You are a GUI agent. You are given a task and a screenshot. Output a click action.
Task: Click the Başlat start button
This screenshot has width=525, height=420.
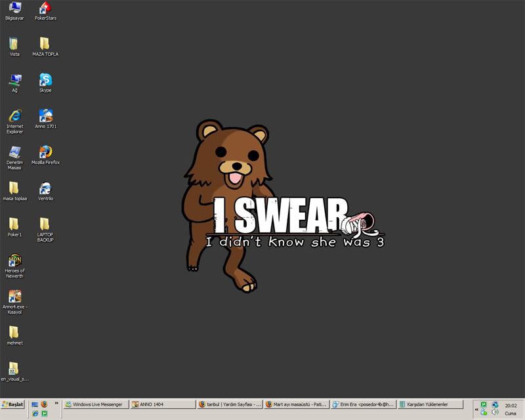pos(13,405)
